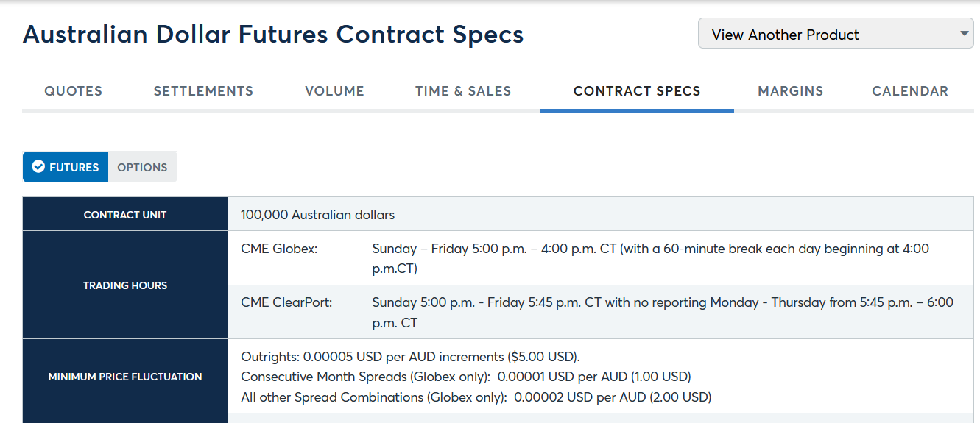
Task: Open the Time & Sales tab
Action: 463,91
